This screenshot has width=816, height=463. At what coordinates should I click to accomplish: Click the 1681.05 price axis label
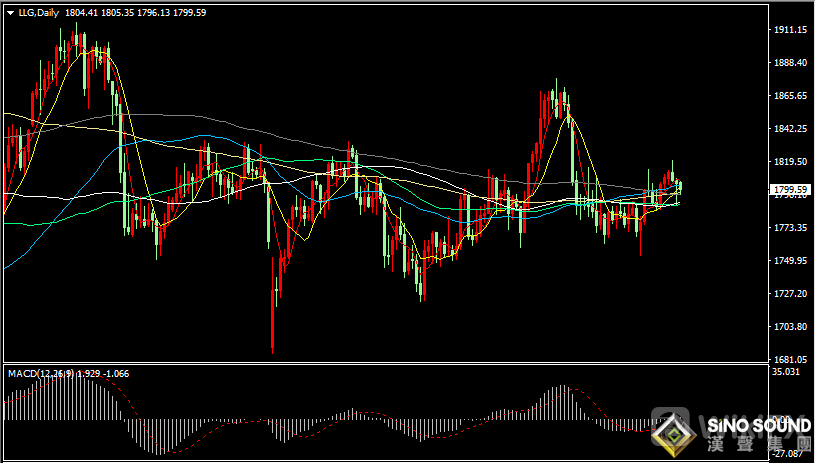790,359
